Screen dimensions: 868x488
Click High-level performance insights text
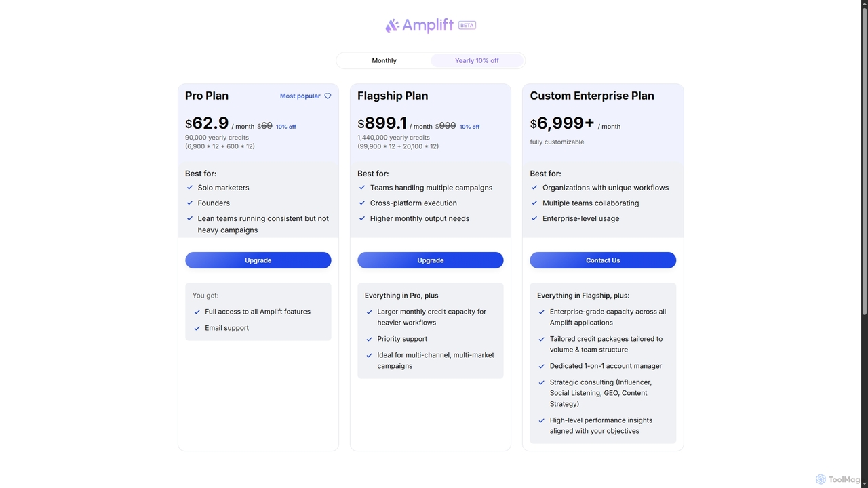(601, 426)
